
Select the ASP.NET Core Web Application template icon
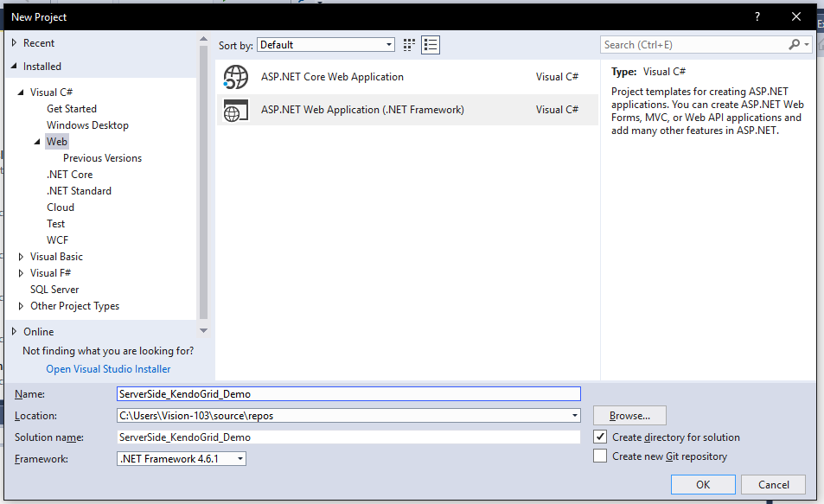[x=234, y=76]
